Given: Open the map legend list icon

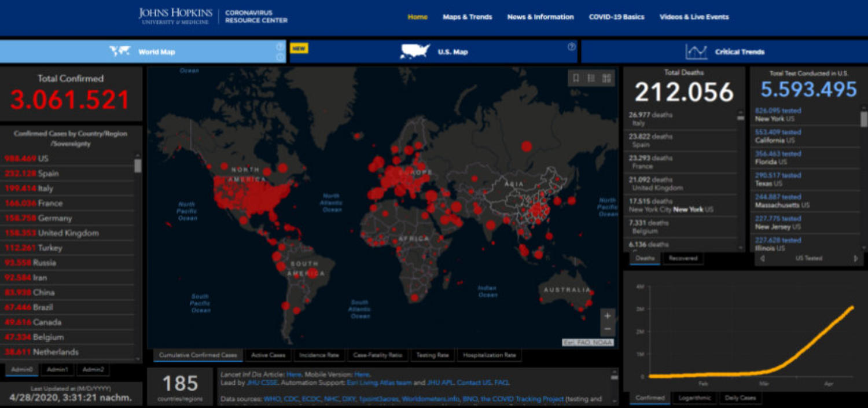Looking at the screenshot, I should click(x=591, y=78).
